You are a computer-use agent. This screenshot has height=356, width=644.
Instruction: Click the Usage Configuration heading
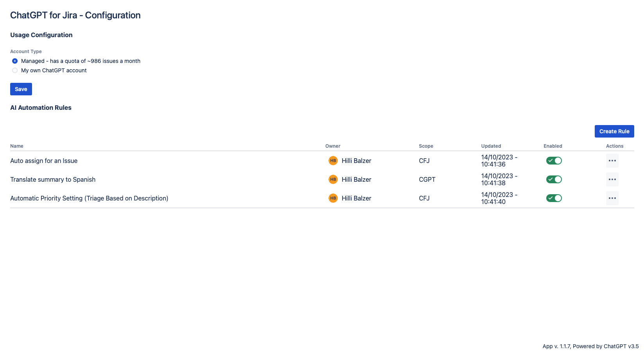point(41,35)
